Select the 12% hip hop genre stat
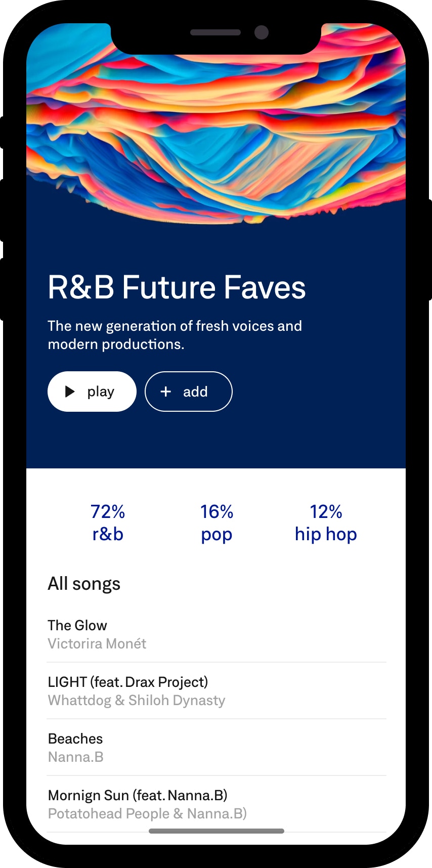The image size is (432, 868). click(326, 523)
